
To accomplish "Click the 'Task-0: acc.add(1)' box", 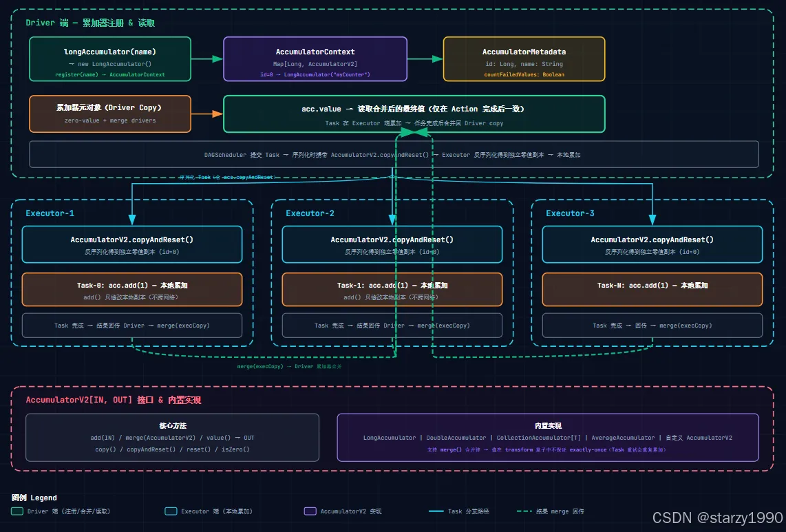I will pyautogui.click(x=132, y=290).
